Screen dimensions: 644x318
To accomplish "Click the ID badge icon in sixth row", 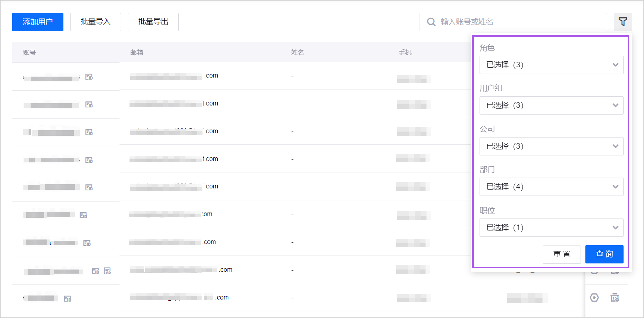I will click(x=83, y=215).
